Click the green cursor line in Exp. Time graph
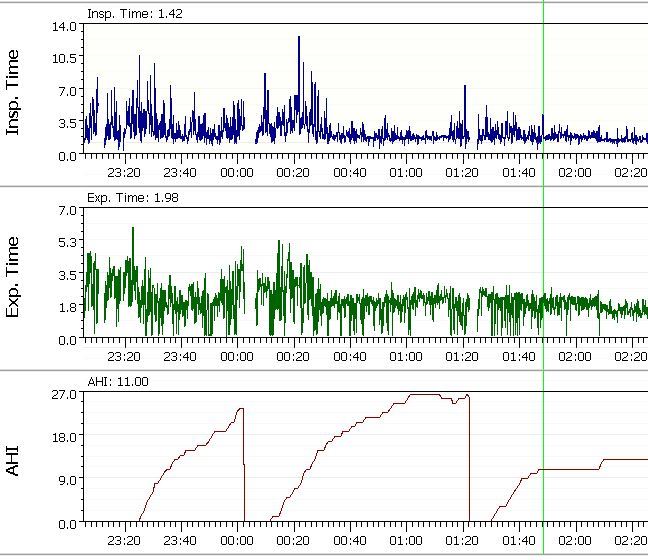Screen dimensions: 648x560 543,275
